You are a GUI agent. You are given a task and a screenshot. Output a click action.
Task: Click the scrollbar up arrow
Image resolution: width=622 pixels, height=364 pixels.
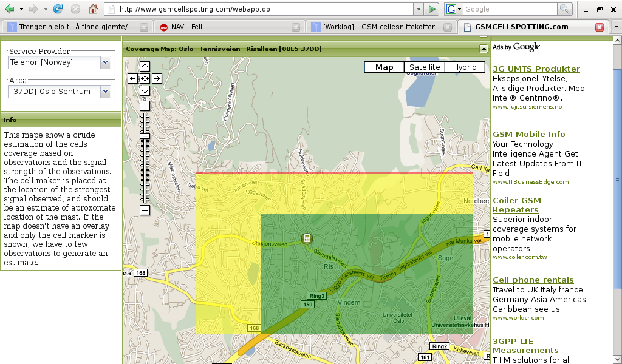[617, 40]
